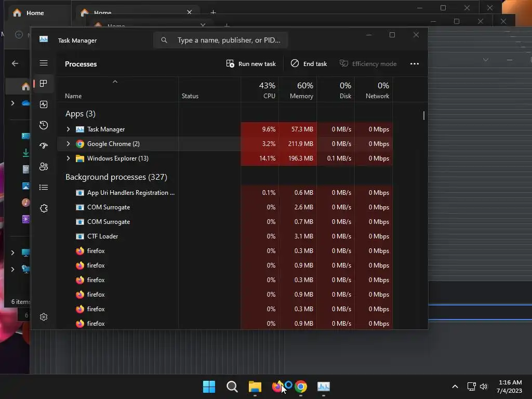This screenshot has height=399, width=532.
Task: Click Task Manager 57.3 MB memory value
Action: [302, 129]
